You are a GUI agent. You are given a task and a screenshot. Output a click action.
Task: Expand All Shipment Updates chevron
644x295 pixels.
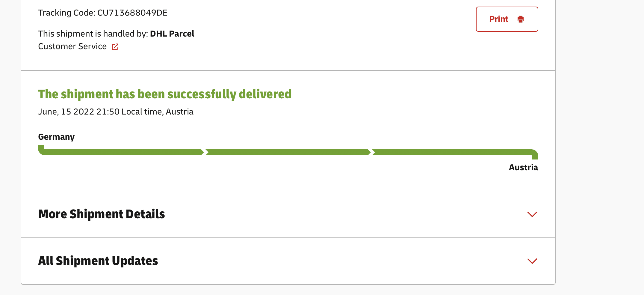[532, 261]
